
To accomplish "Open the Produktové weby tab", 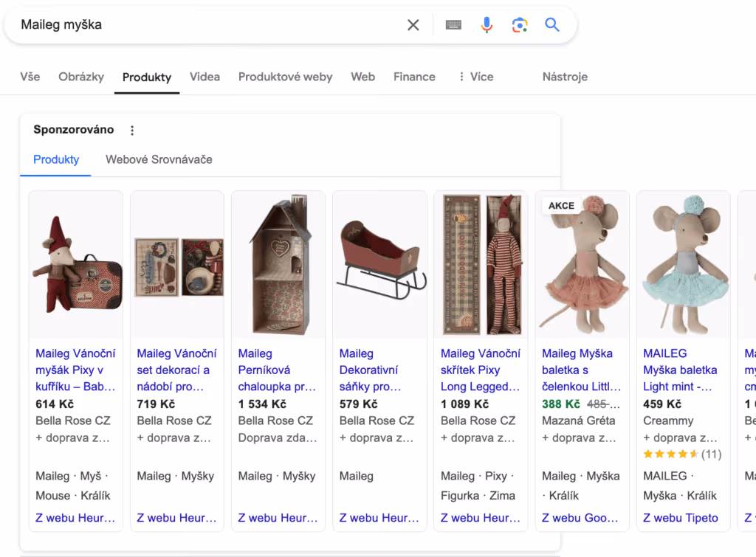I will coord(285,77).
